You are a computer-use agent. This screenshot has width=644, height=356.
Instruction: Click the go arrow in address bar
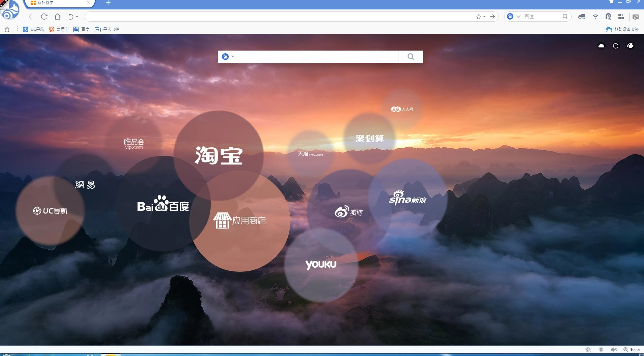[492, 17]
